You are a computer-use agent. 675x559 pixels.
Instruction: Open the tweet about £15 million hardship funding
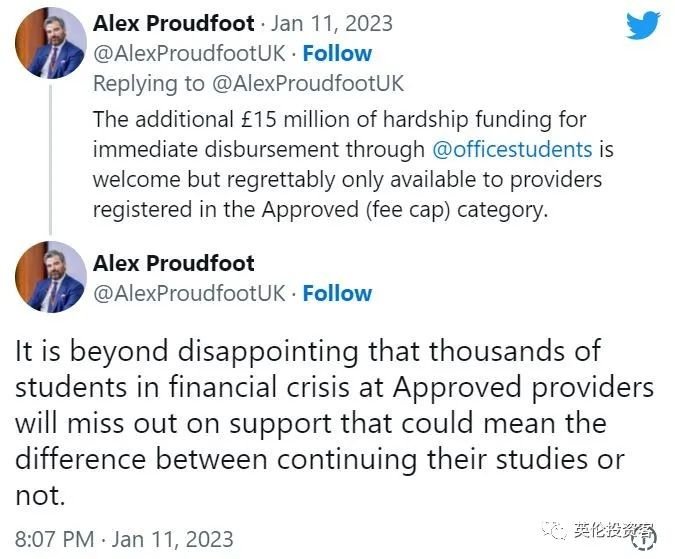pyautogui.click(x=353, y=164)
